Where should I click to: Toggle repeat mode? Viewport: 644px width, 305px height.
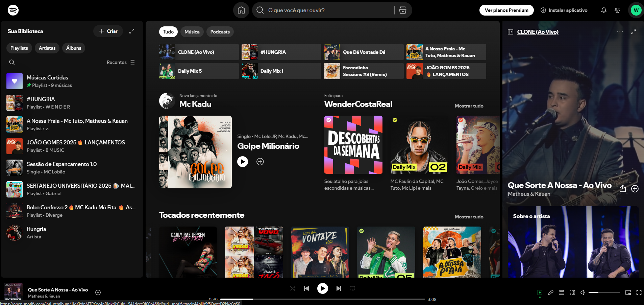coord(352,288)
